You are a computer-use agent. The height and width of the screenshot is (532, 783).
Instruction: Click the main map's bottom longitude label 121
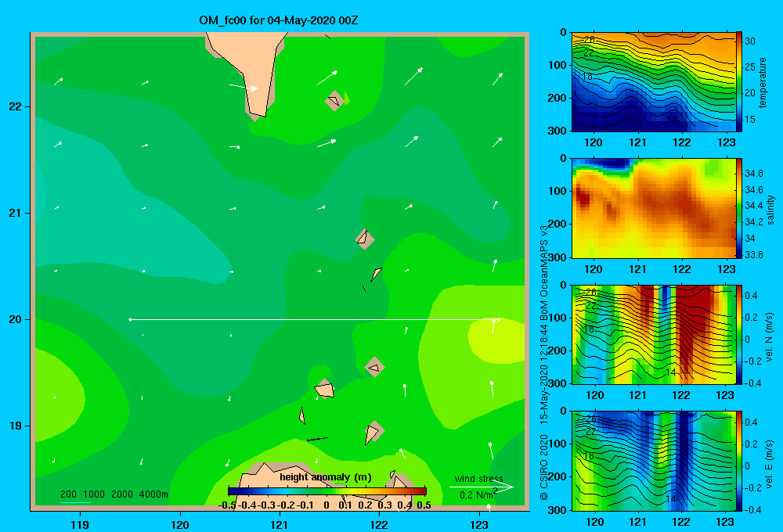coord(280,524)
